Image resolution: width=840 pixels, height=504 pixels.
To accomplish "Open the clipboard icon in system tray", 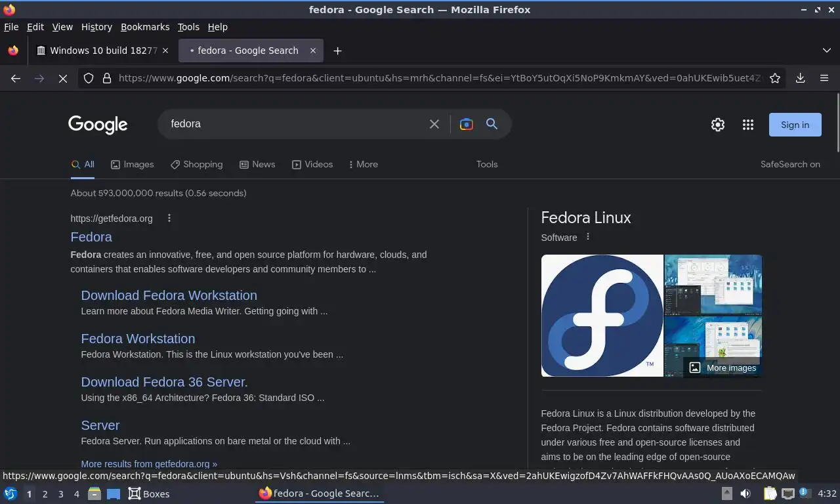I will click(770, 493).
